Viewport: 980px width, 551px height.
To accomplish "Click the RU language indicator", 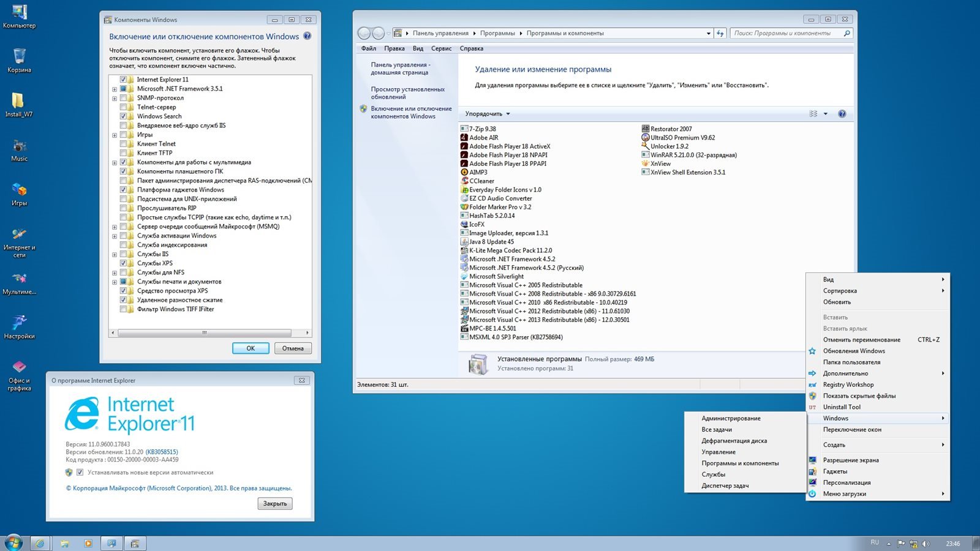I will coord(875,542).
